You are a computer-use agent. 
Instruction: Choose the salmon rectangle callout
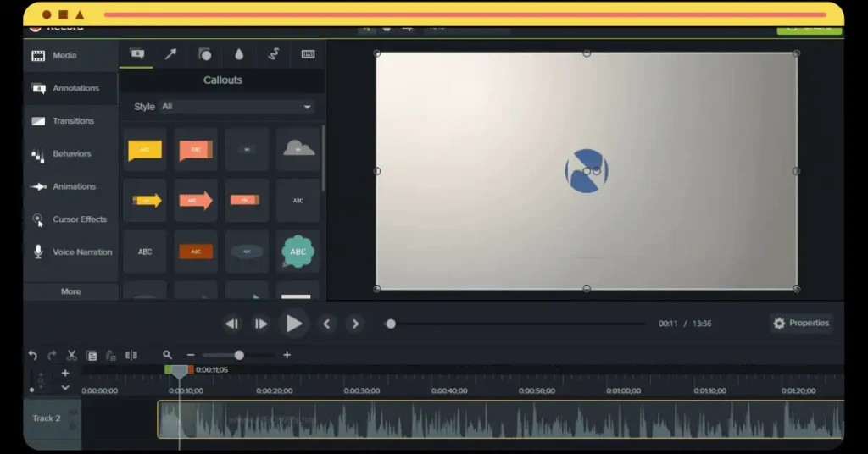tap(247, 200)
